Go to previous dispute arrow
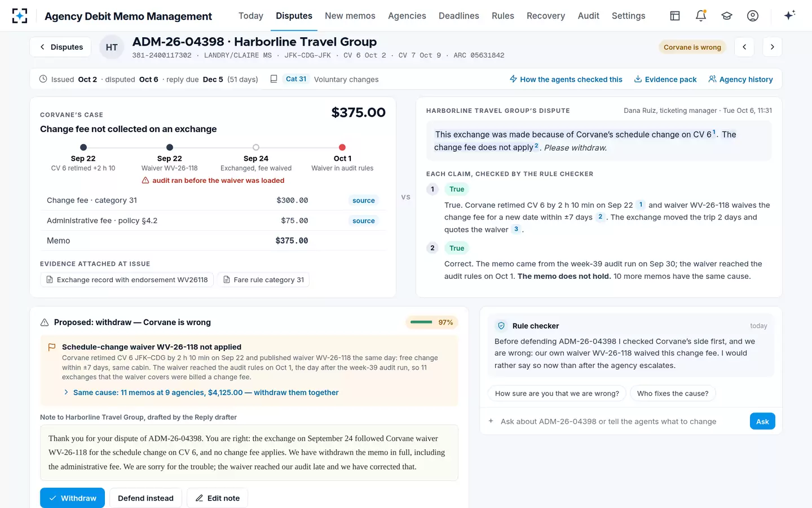 [744, 47]
